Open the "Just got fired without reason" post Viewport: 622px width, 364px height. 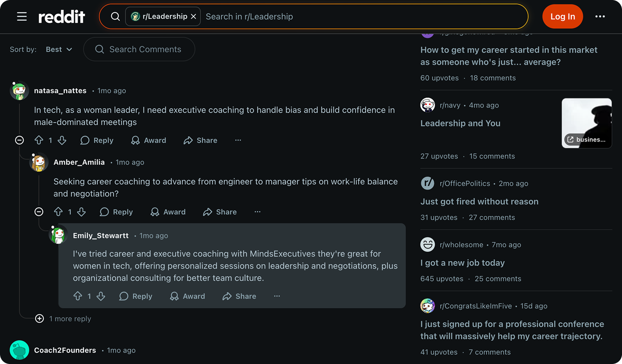pos(479,202)
